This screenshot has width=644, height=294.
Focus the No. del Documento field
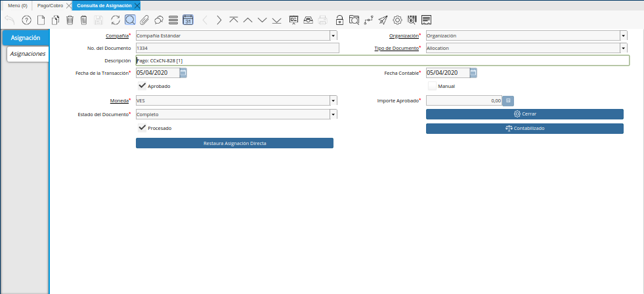pos(238,48)
